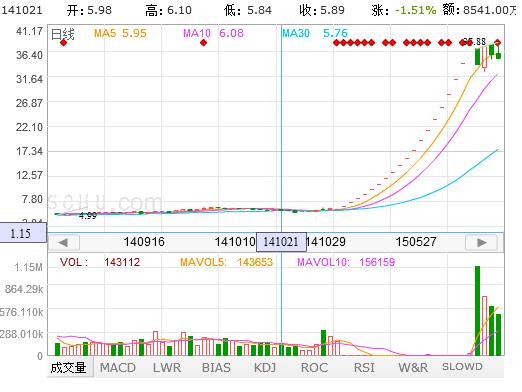Click the 41.17 price axis label
The width and height of the screenshot is (522, 392).
[30, 31]
